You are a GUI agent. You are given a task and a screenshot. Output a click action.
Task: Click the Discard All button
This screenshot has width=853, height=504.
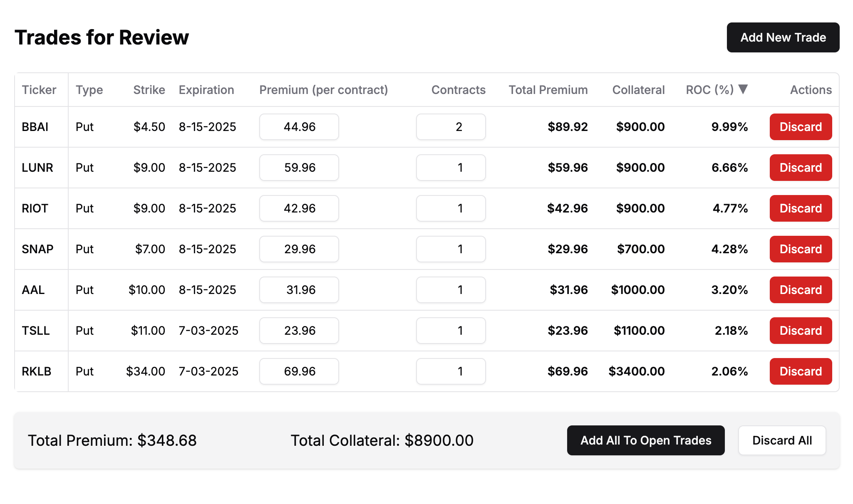[782, 440]
